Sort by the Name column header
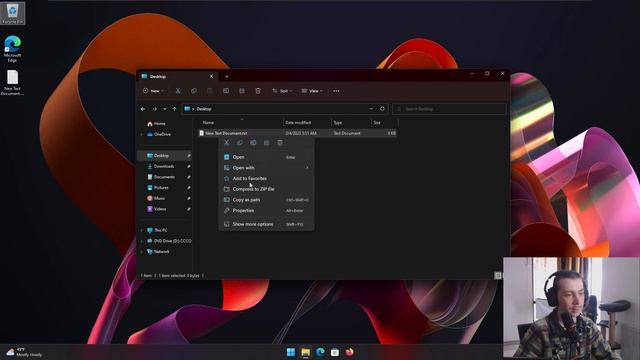 [x=241, y=122]
